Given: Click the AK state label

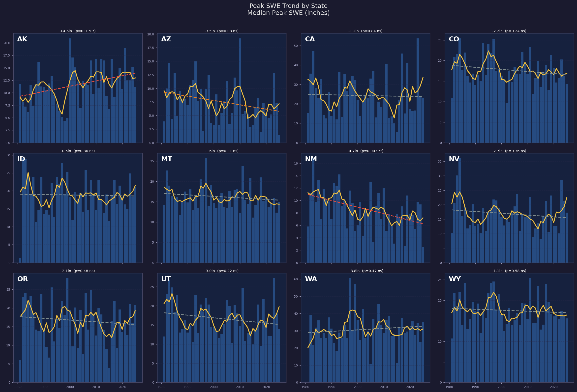Looking at the screenshot, I should point(22,39).
